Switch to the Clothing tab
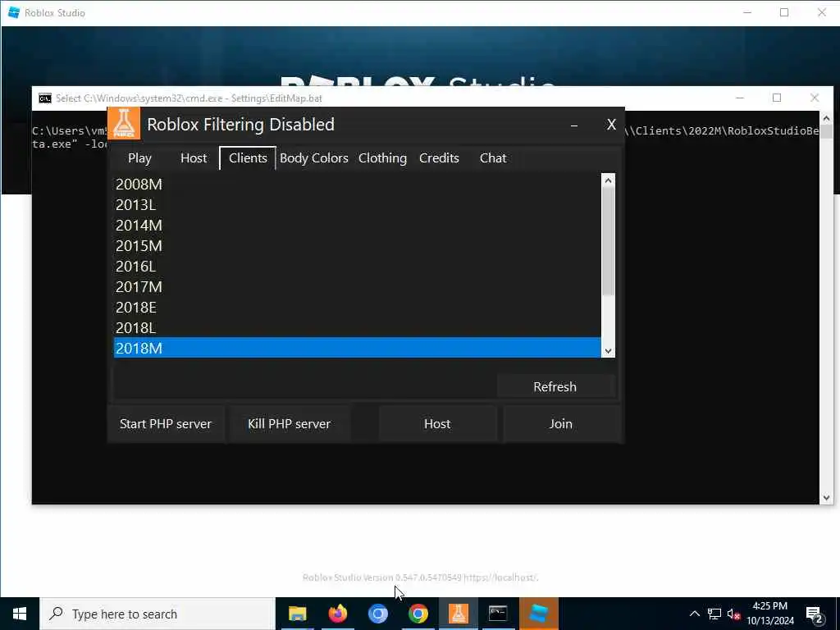Image resolution: width=840 pixels, height=630 pixels. [x=382, y=158]
